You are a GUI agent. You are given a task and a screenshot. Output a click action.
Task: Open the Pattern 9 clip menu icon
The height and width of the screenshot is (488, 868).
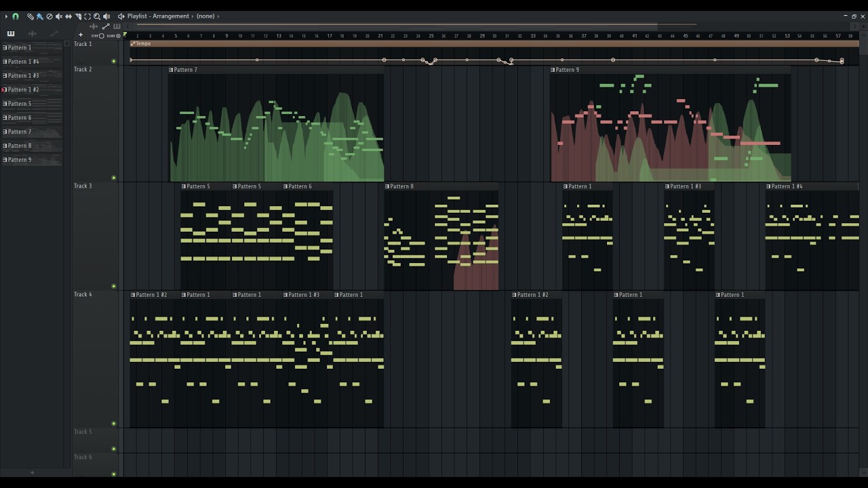pos(553,70)
